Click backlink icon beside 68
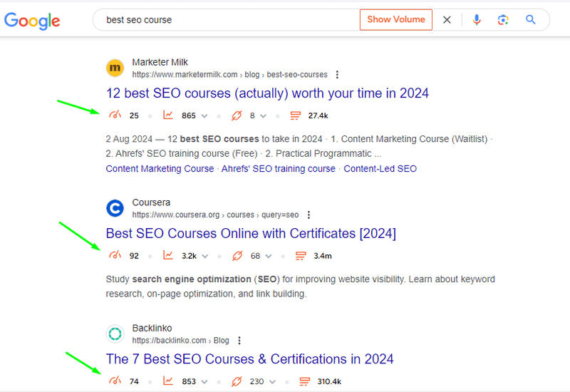The width and height of the screenshot is (570, 392). click(x=237, y=256)
